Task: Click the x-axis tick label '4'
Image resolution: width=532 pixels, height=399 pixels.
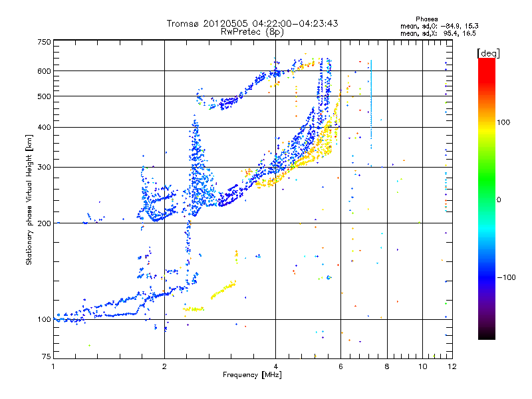Action: (276, 366)
